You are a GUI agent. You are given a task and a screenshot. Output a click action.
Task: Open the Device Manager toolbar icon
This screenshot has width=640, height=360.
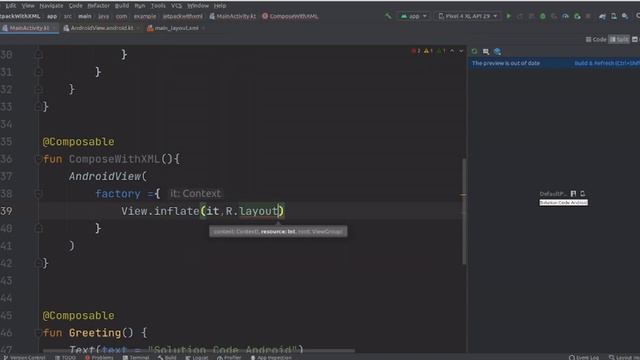(614, 16)
